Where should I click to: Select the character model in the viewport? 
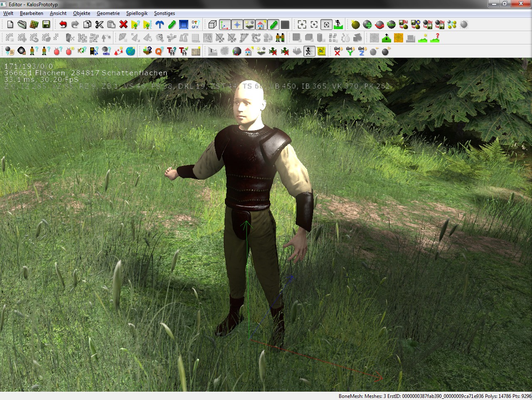(249, 175)
